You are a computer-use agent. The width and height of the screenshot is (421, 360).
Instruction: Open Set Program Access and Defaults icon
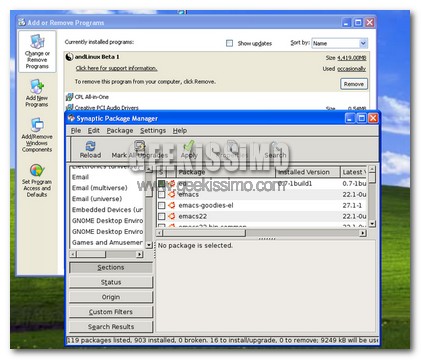37,170
